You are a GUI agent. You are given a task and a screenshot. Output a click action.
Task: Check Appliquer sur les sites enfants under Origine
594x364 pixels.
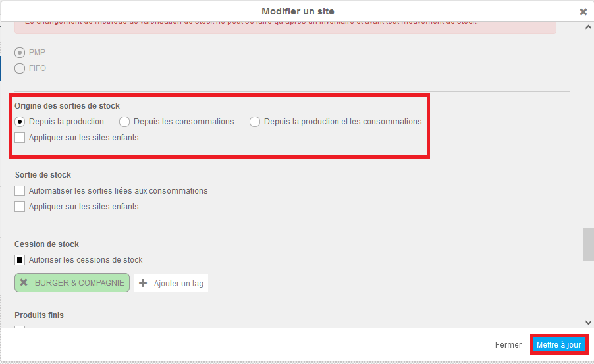click(20, 137)
